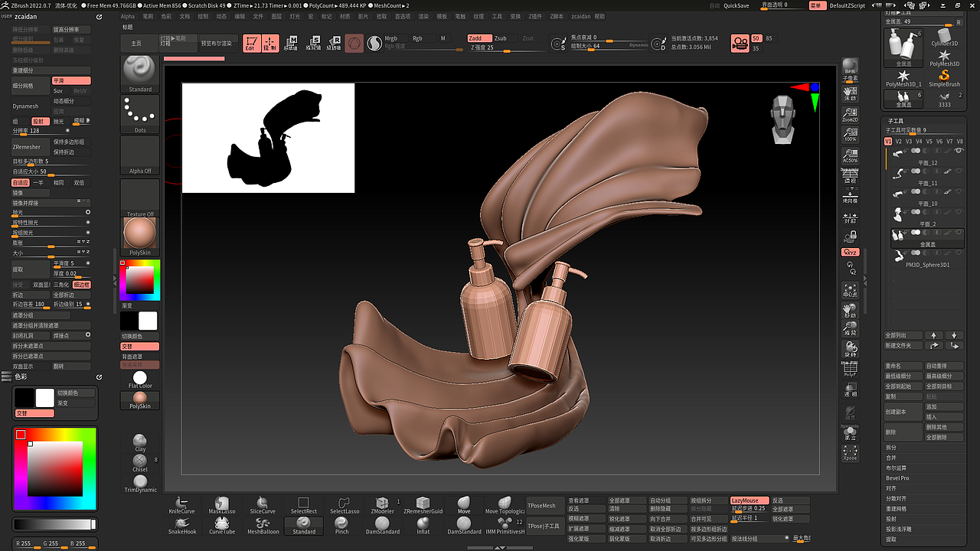Click the TPoseMesh button
Viewport: 980px width, 551px height.
click(x=544, y=505)
